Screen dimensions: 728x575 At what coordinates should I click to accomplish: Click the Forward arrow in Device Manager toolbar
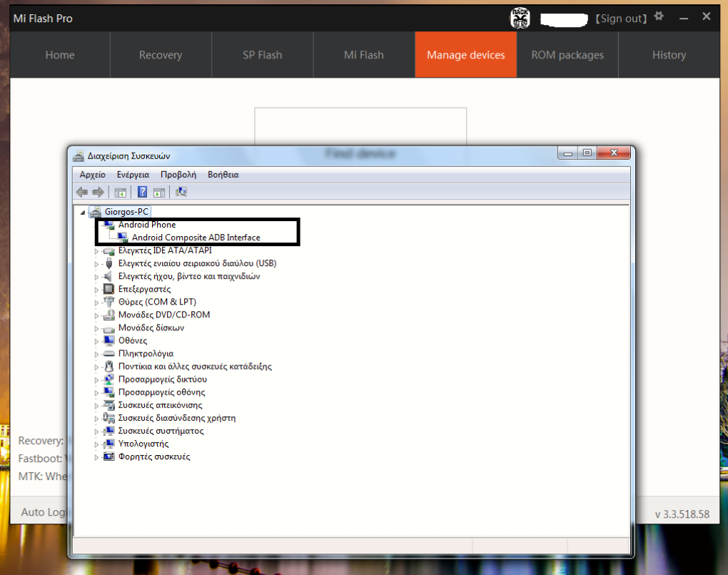point(98,192)
